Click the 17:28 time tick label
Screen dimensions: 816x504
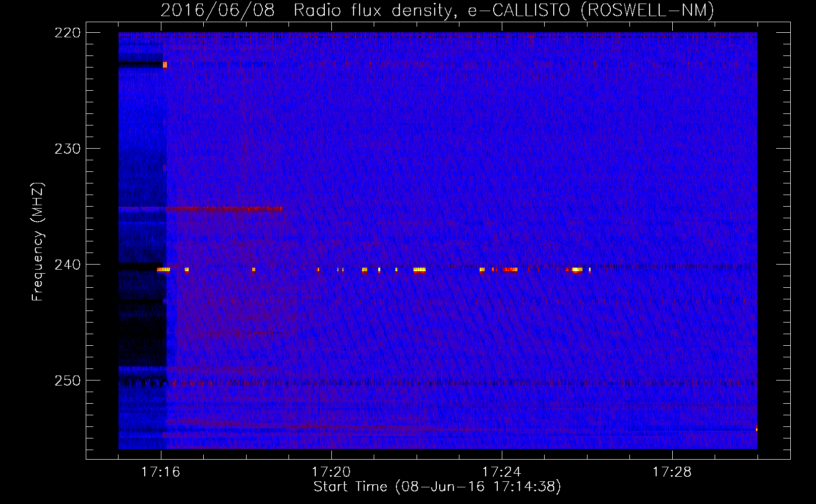point(672,472)
